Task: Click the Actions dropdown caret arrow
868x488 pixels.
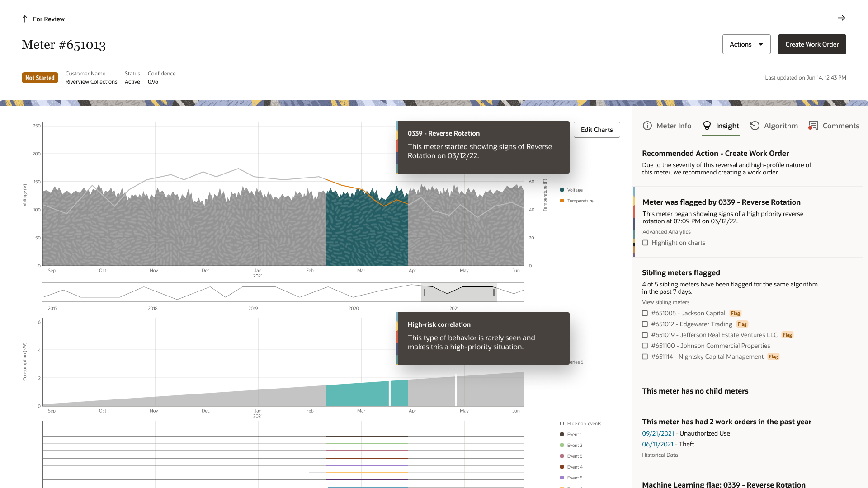Action: (x=761, y=44)
